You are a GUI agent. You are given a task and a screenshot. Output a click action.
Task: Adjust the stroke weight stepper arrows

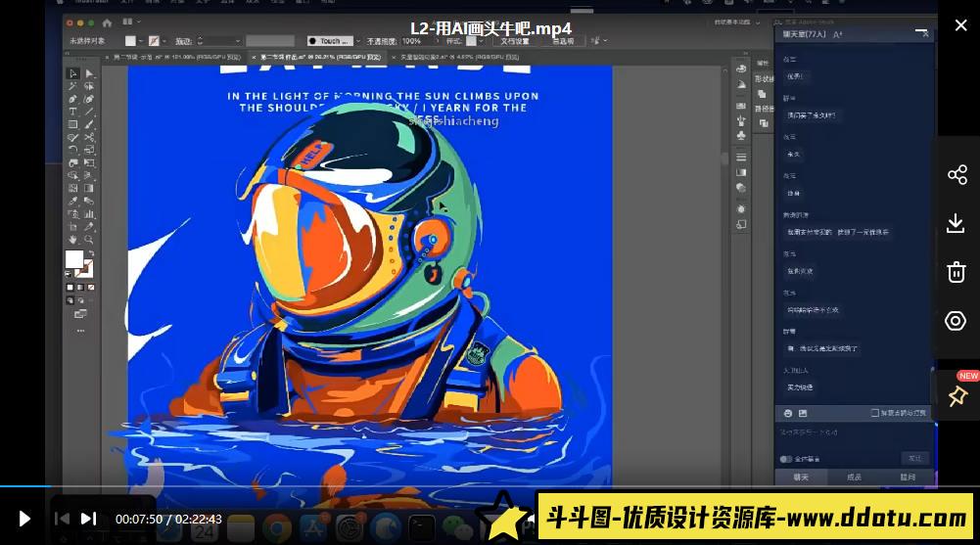(x=200, y=41)
